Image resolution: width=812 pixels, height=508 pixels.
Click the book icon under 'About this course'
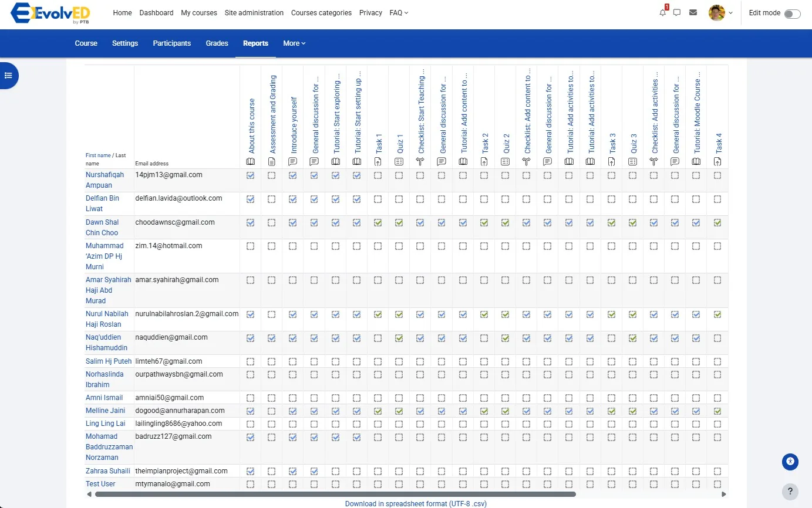(250, 161)
